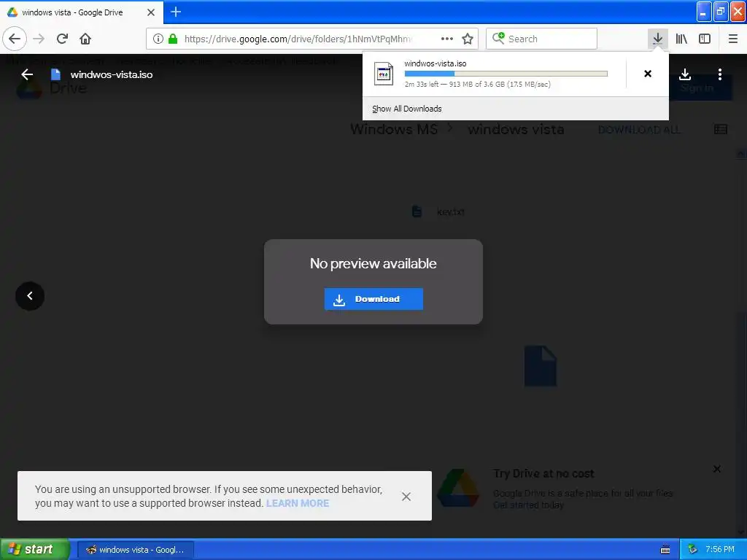Open the Windows start menu
The width and height of the screenshot is (747, 560).
click(34, 549)
